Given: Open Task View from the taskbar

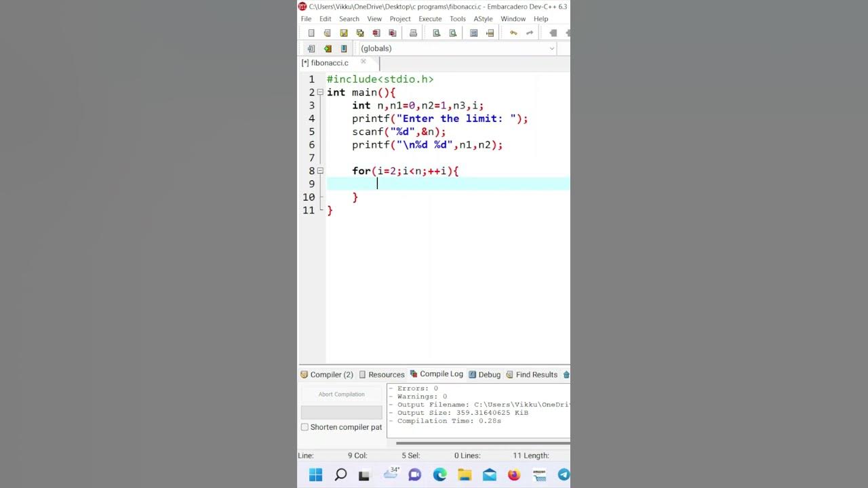Looking at the screenshot, I should 364,476.
